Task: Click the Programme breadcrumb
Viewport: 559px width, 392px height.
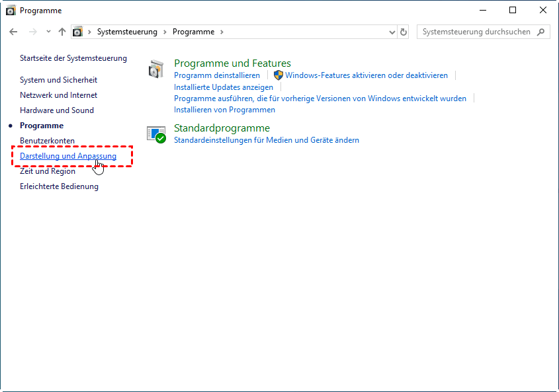Action: click(x=194, y=32)
